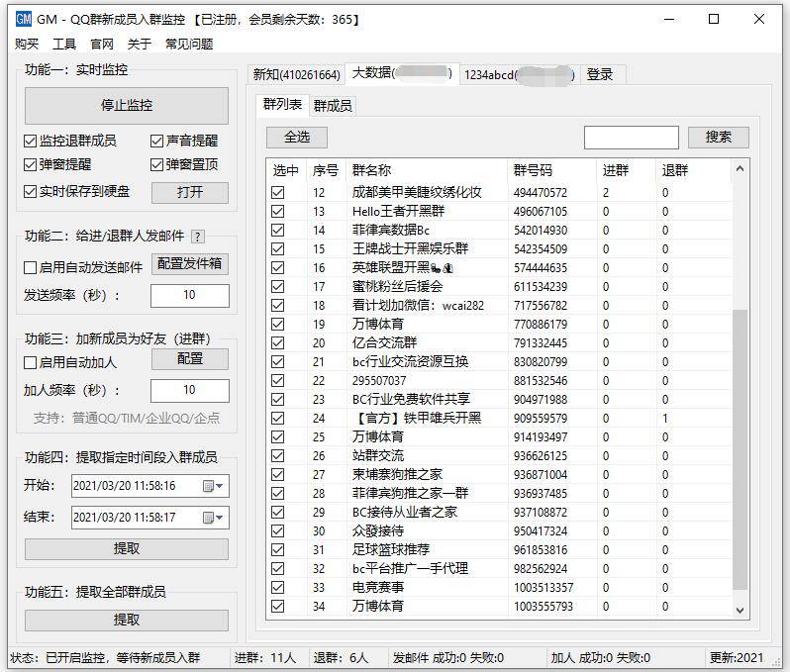Uncheck row 12 成都美甲美睫纹绣化妆

[278, 193]
